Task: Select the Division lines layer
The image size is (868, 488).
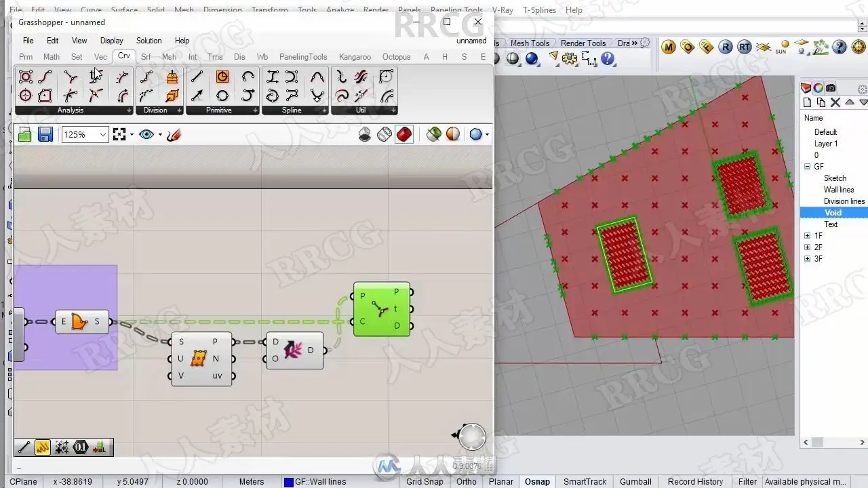Action: [x=844, y=201]
